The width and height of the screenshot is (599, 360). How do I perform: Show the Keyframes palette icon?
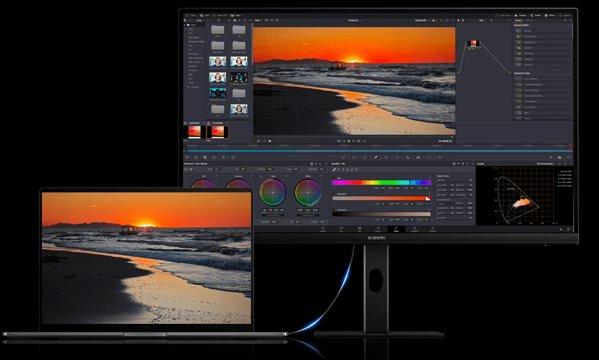click(551, 157)
